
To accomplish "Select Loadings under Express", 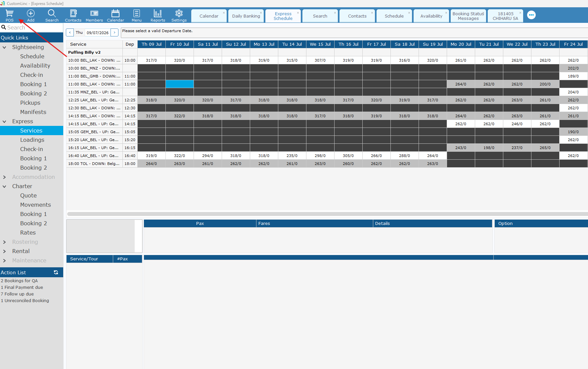I will coord(32,140).
